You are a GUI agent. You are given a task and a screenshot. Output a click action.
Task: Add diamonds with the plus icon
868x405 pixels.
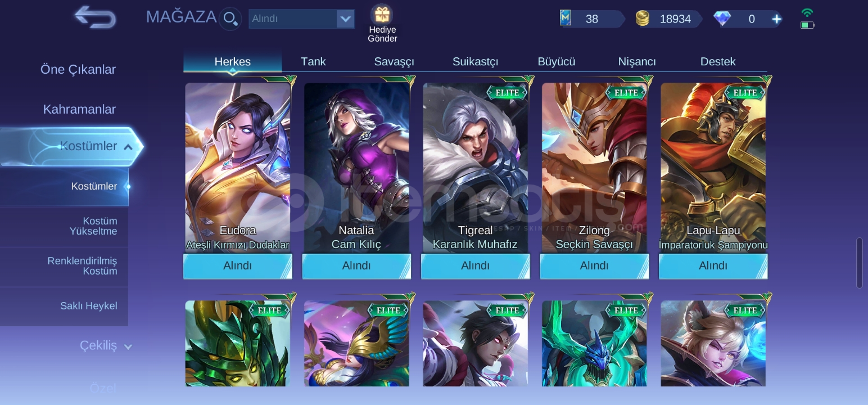(x=776, y=19)
